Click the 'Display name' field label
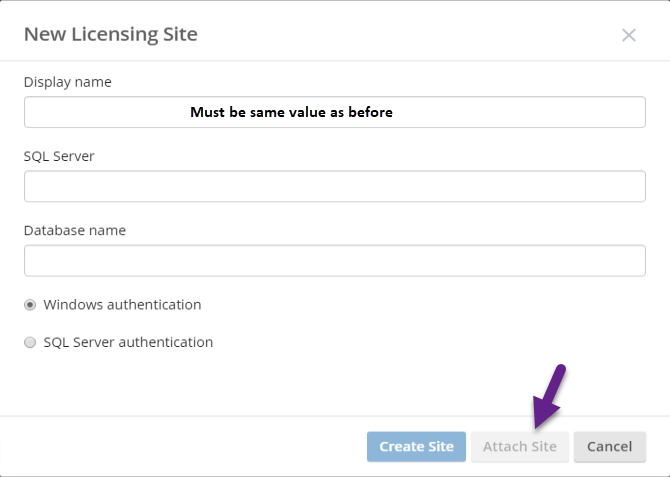 tap(68, 82)
